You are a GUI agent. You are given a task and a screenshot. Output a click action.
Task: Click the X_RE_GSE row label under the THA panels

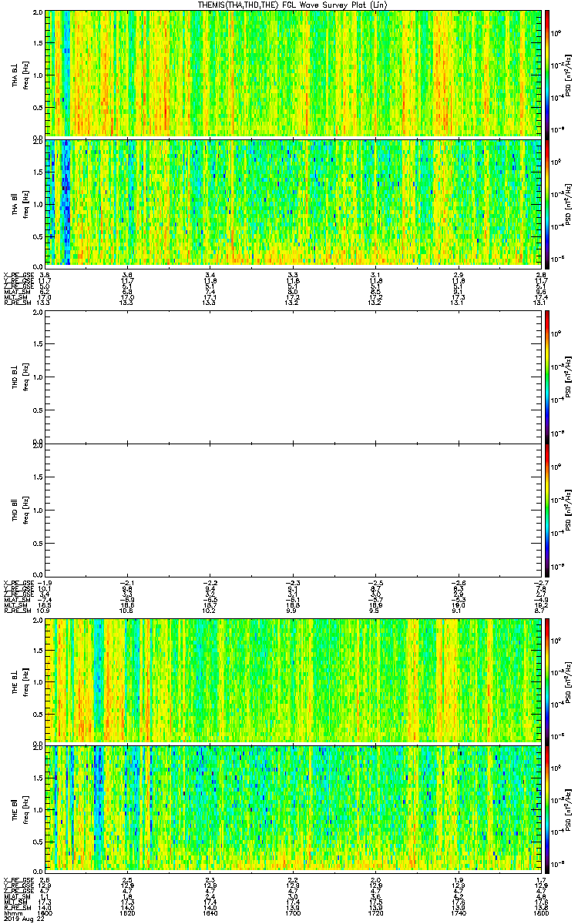[18, 275]
